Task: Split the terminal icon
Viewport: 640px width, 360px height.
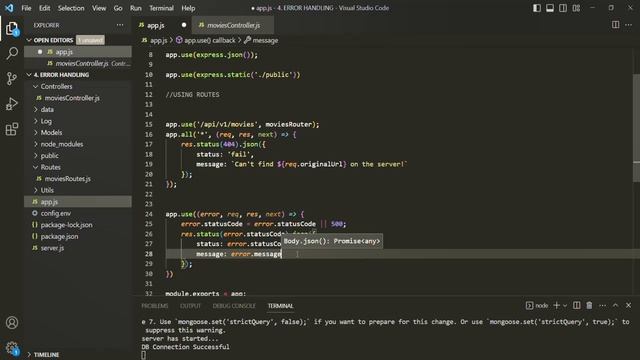Action: tap(576, 305)
